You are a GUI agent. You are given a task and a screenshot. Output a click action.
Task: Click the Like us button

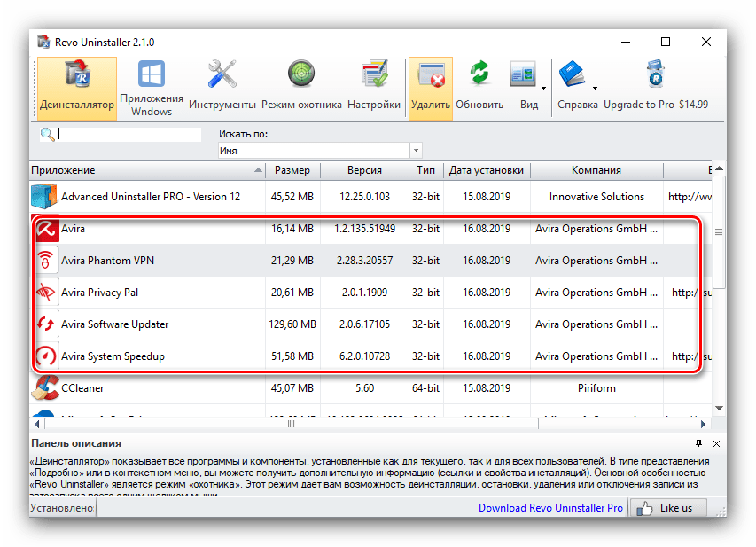668,508
